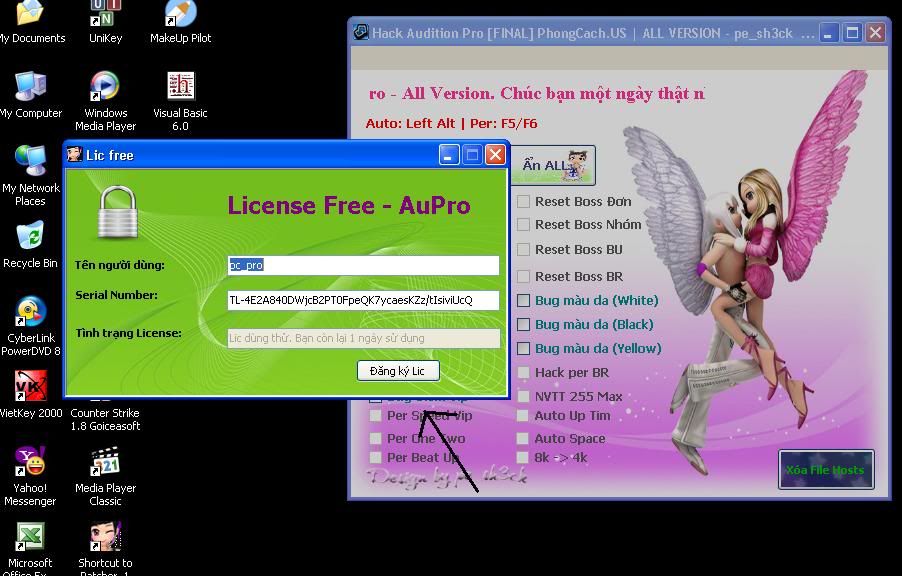Select the VietKey 2000 desktop icon
Image resolution: width=902 pixels, height=576 pixels.
(x=30, y=387)
